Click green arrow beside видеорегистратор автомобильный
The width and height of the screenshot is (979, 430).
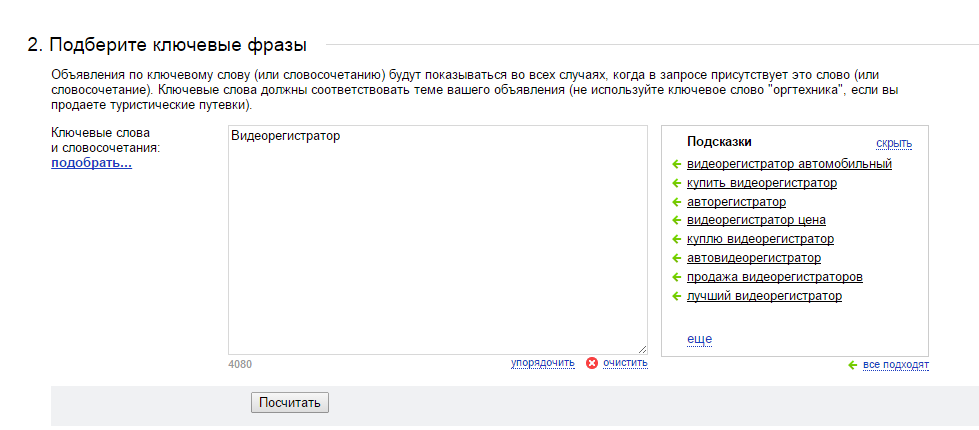[x=676, y=164]
